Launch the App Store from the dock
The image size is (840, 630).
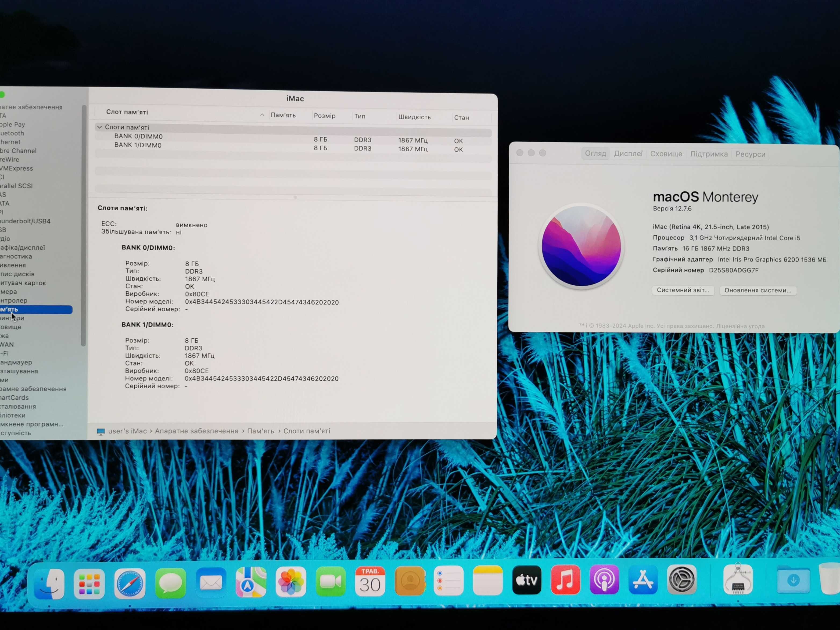[x=643, y=579]
